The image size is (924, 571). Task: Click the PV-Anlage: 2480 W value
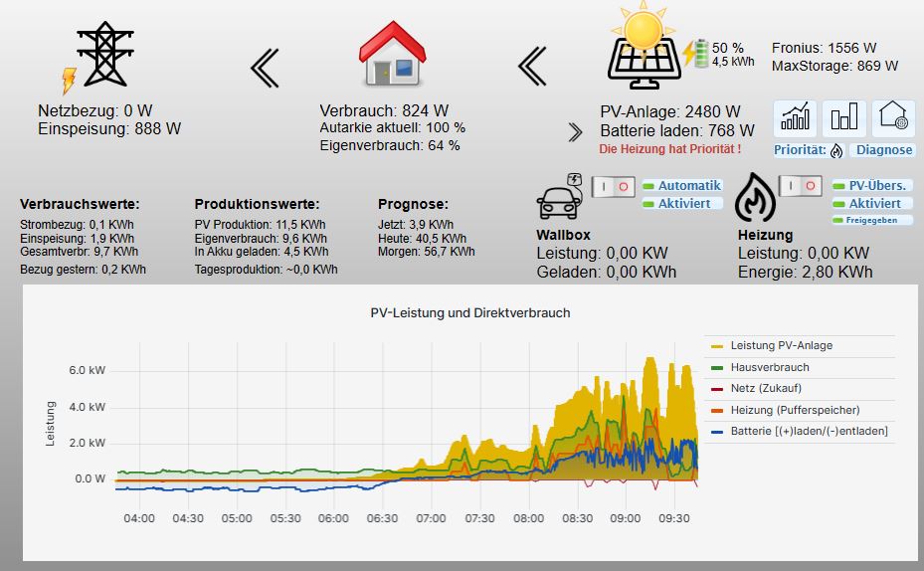pyautogui.click(x=670, y=112)
